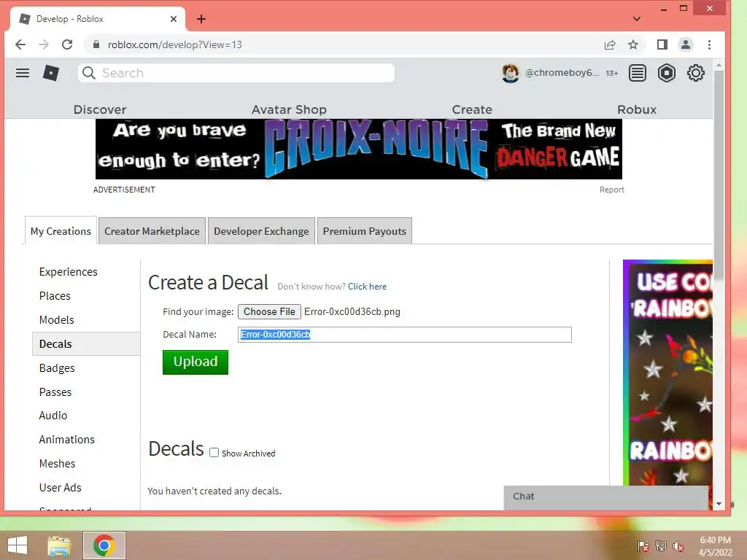Screen dimensions: 747x560
Task: Click the Croix-Noire banner advertisement
Action: pos(359,149)
